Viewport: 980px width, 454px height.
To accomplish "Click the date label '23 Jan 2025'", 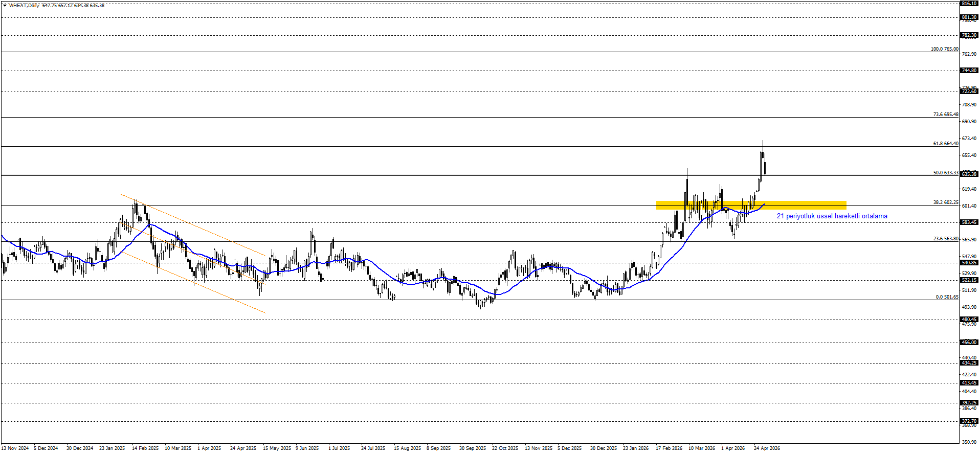I will (112, 448).
